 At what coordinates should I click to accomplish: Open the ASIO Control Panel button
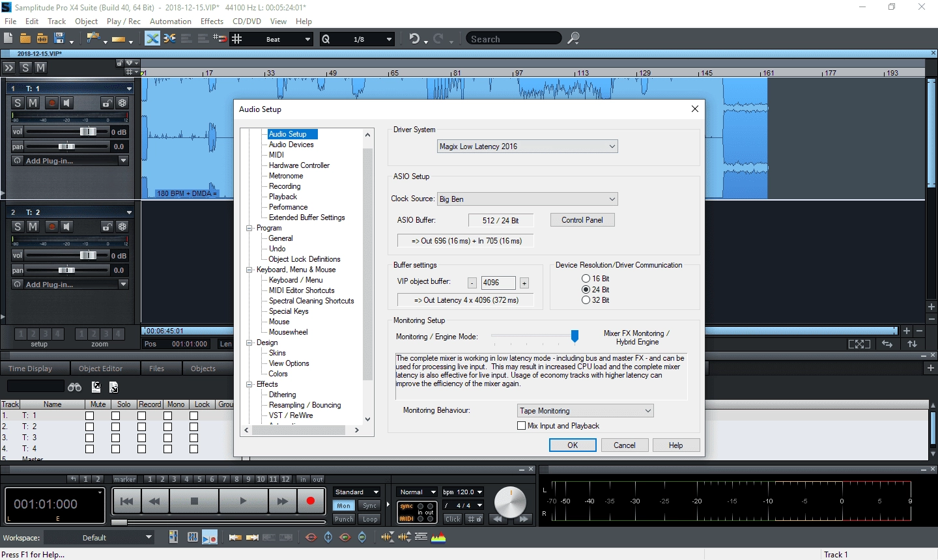pyautogui.click(x=582, y=220)
